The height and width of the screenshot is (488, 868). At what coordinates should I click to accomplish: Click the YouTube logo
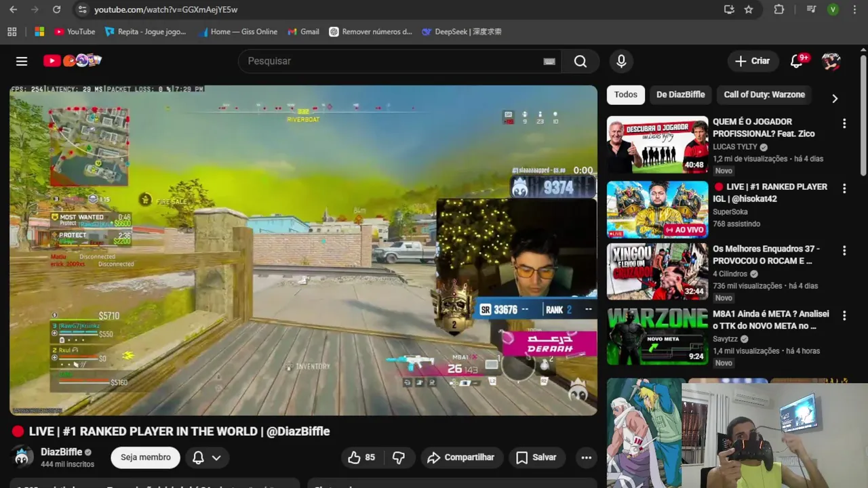click(x=73, y=61)
